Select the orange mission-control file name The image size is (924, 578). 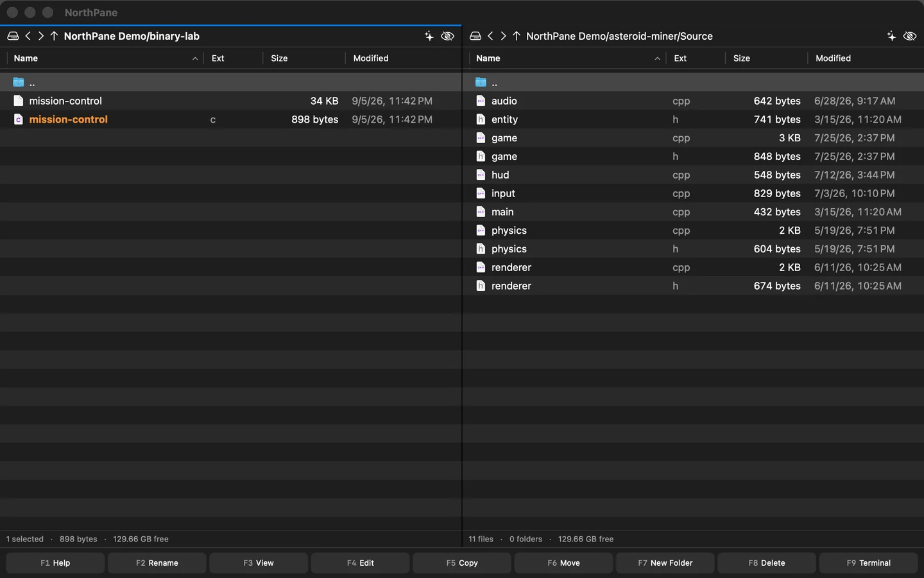[x=69, y=119]
